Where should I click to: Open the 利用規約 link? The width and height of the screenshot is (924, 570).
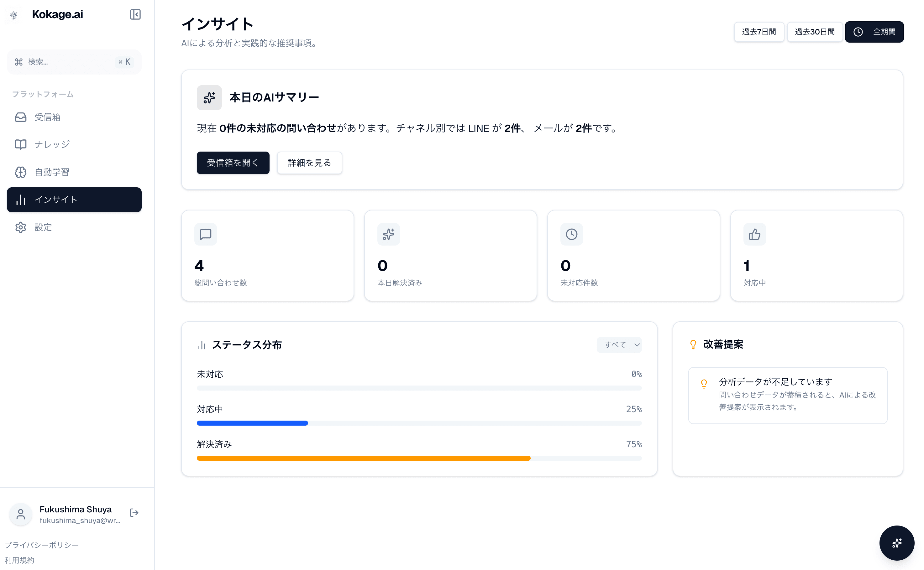pyautogui.click(x=19, y=561)
